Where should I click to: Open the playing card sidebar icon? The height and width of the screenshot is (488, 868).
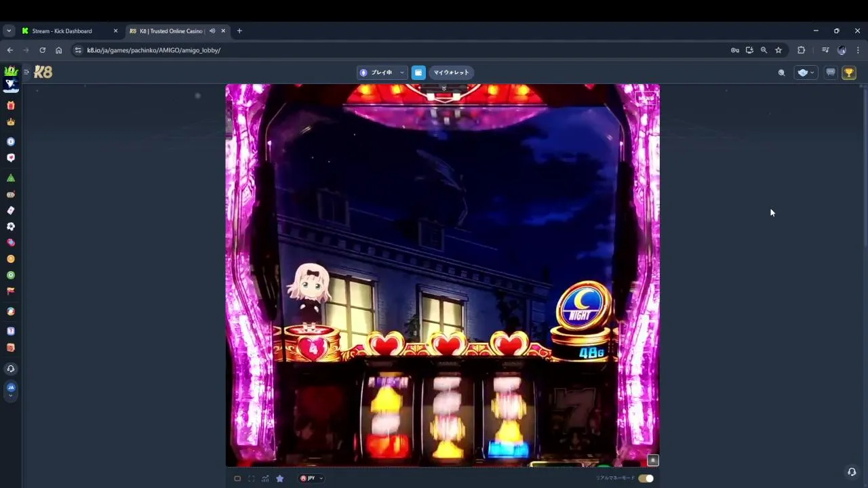coord(11,210)
